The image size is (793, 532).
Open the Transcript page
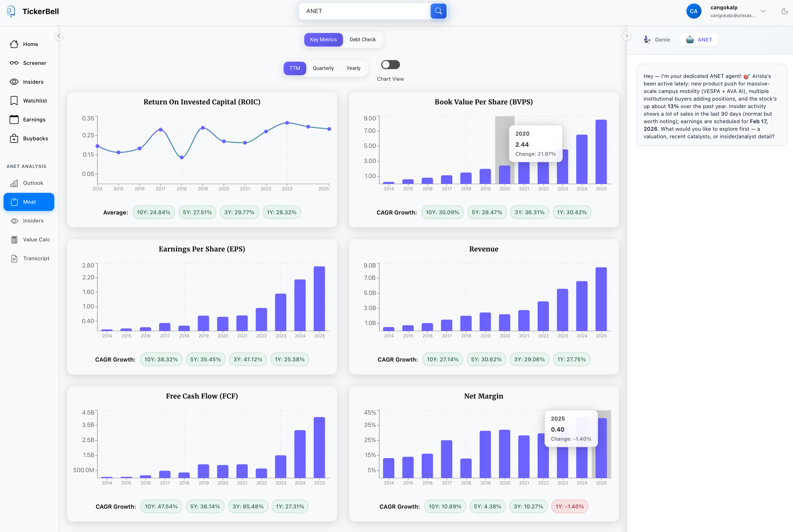click(36, 258)
